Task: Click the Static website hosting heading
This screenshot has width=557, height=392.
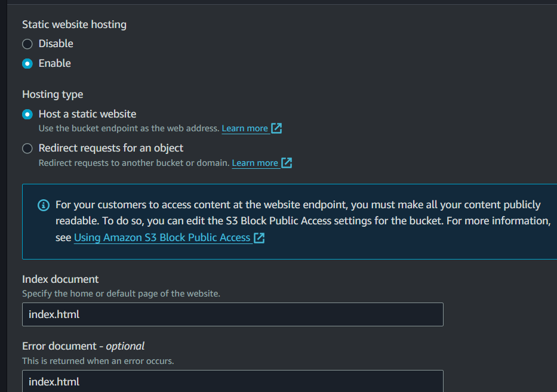Action: pyautogui.click(x=74, y=24)
